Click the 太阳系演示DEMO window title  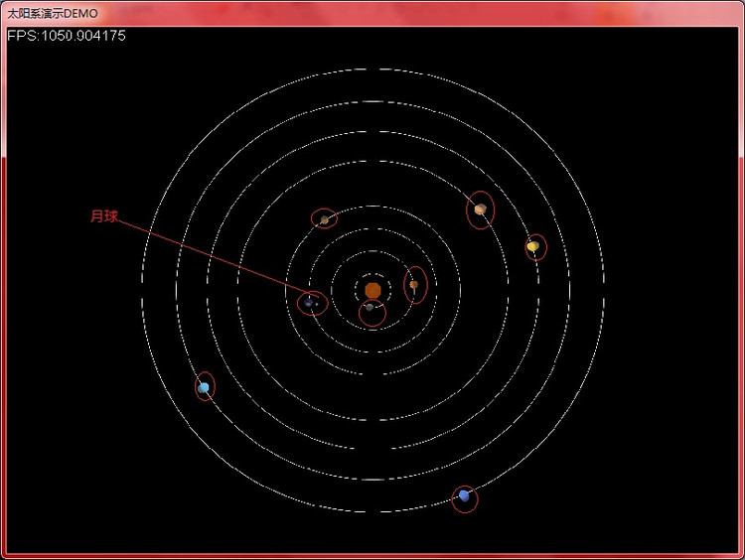coord(53,12)
